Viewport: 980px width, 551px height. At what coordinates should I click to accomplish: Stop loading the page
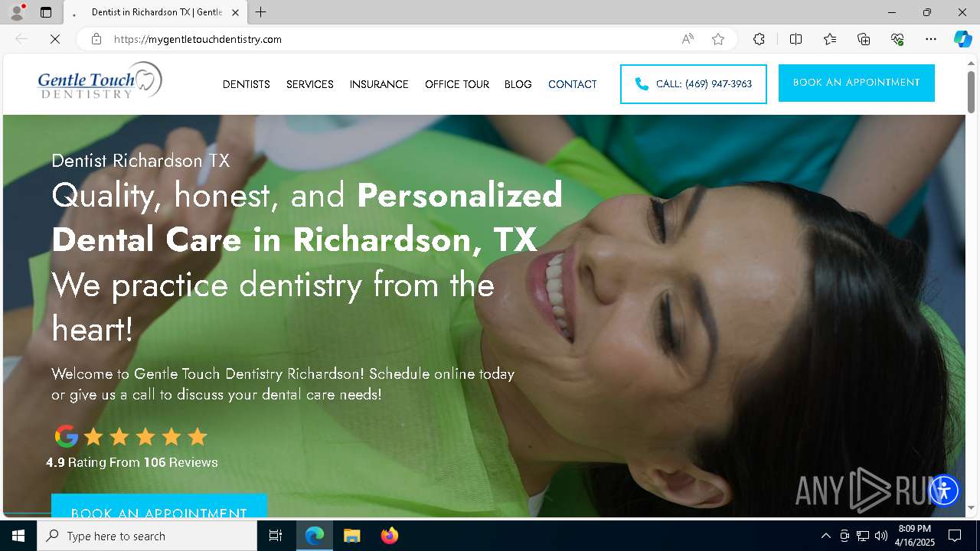(55, 39)
